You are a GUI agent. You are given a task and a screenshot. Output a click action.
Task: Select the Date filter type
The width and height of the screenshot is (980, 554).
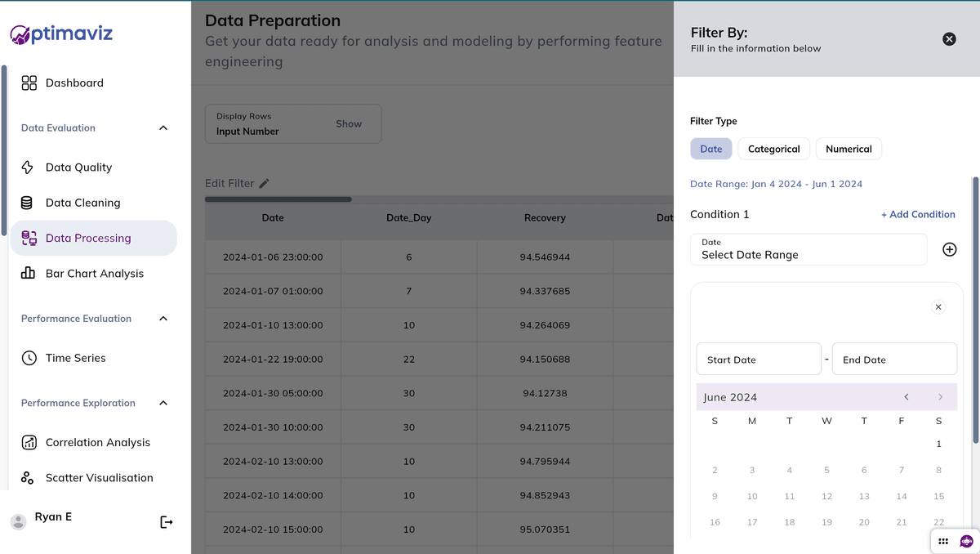click(710, 149)
